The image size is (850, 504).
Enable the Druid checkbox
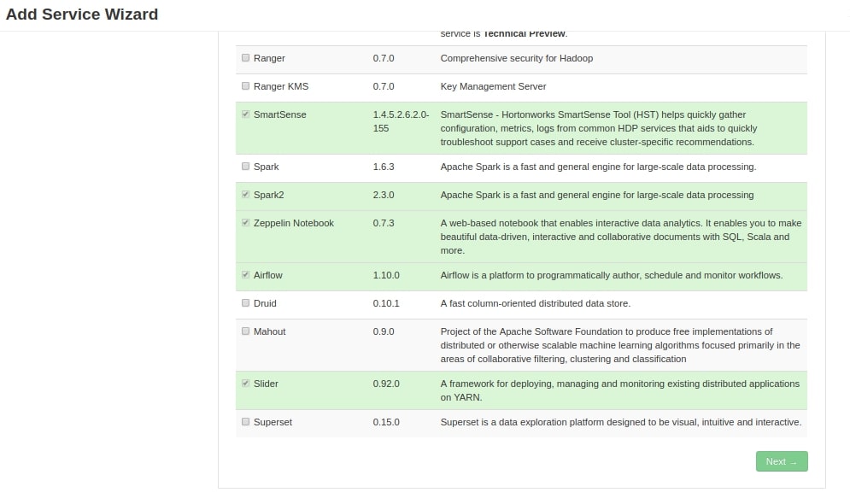(x=245, y=303)
